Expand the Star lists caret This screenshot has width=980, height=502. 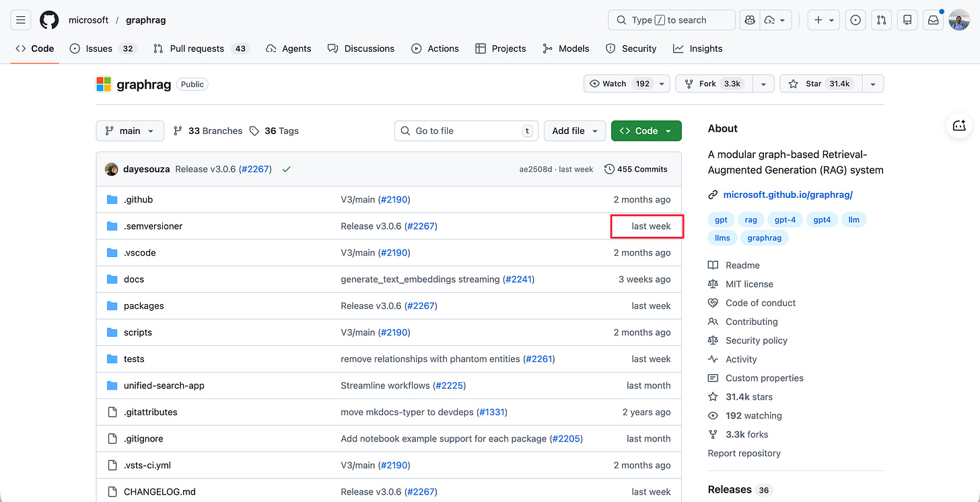tap(873, 83)
